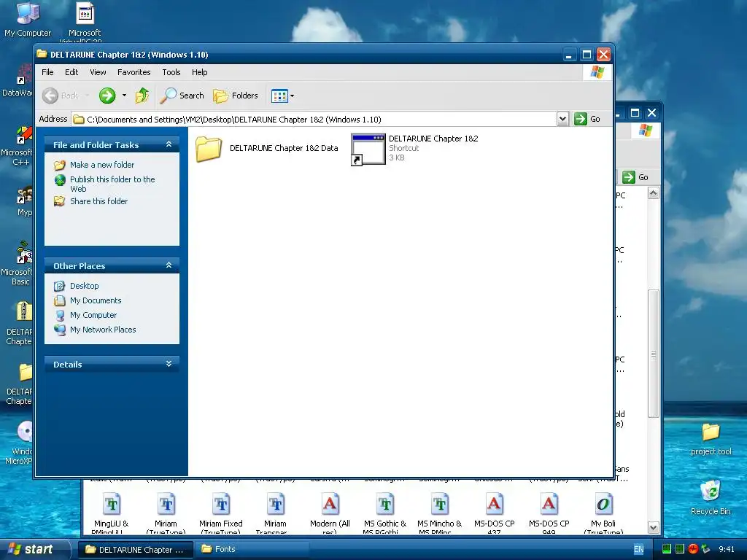Open the Favorites menu
747x560 pixels.
pos(134,72)
